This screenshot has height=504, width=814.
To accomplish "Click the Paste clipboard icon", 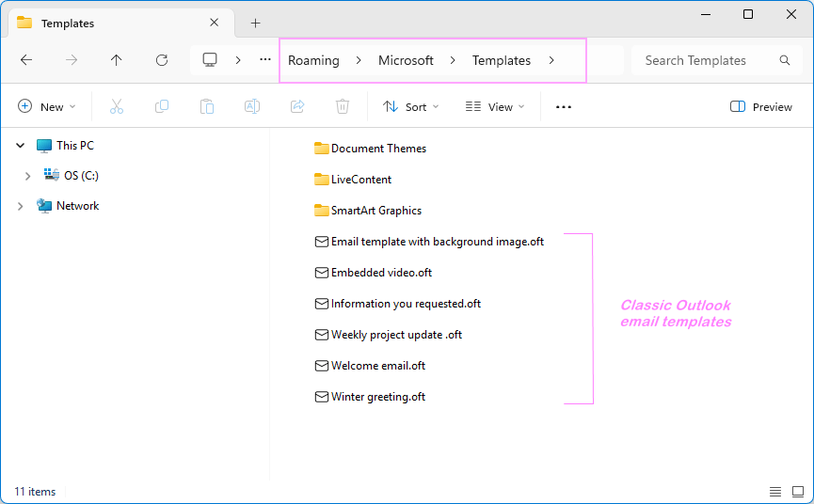I will pos(207,107).
